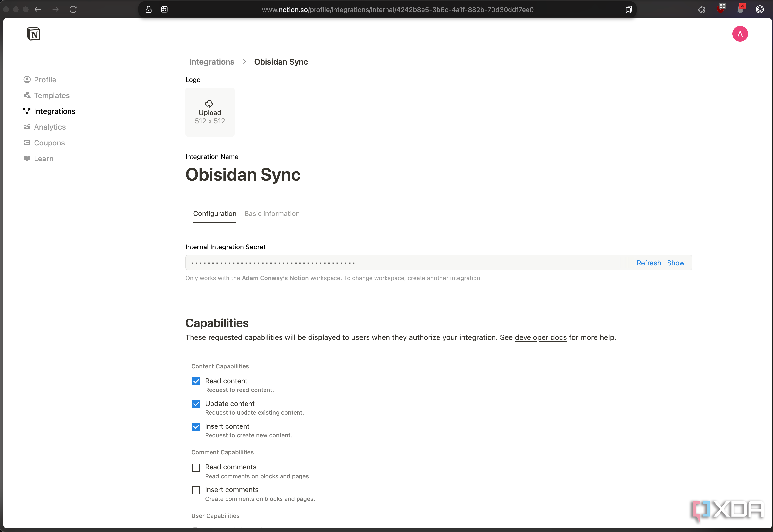Open the reader view icon in address bar
The height and width of the screenshot is (532, 773).
[164, 9]
